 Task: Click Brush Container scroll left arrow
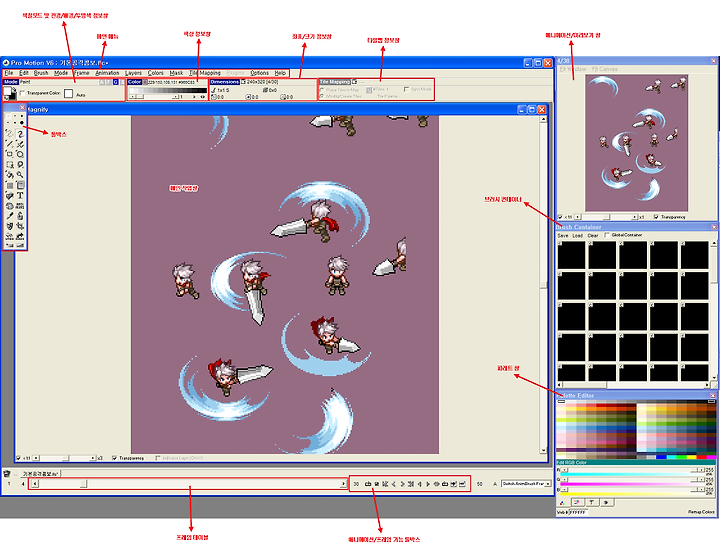tap(560, 385)
